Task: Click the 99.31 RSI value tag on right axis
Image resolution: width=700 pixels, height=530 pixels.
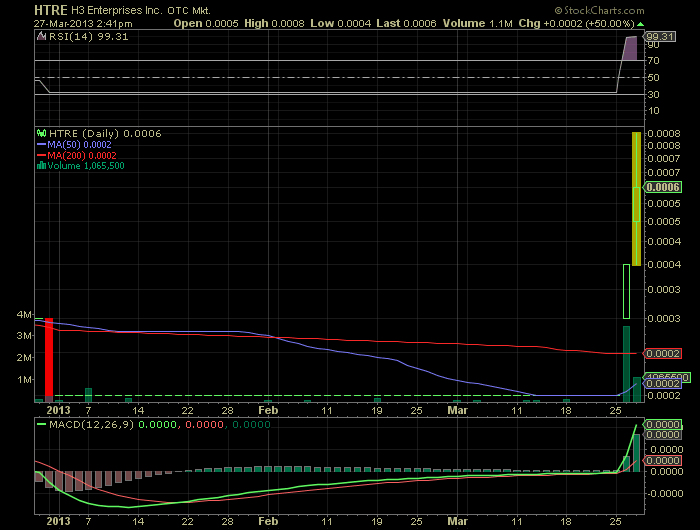Action: click(x=660, y=37)
